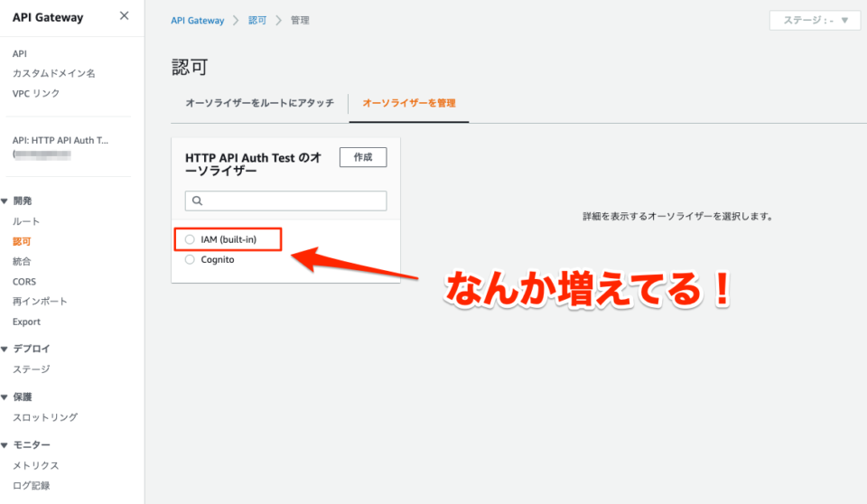867x504 pixels.
Task: Go to 再インポート in the sidebar
Action: [40, 302]
